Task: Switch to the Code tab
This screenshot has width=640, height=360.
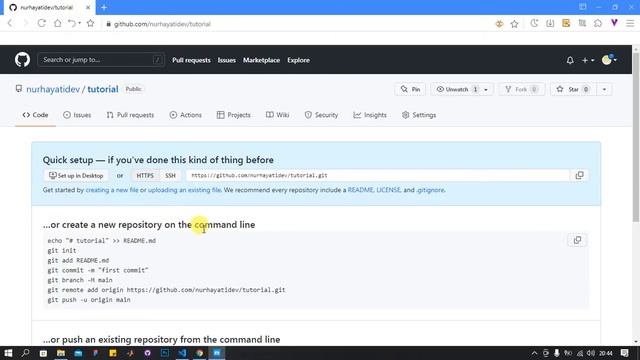Action: pyautogui.click(x=36, y=115)
